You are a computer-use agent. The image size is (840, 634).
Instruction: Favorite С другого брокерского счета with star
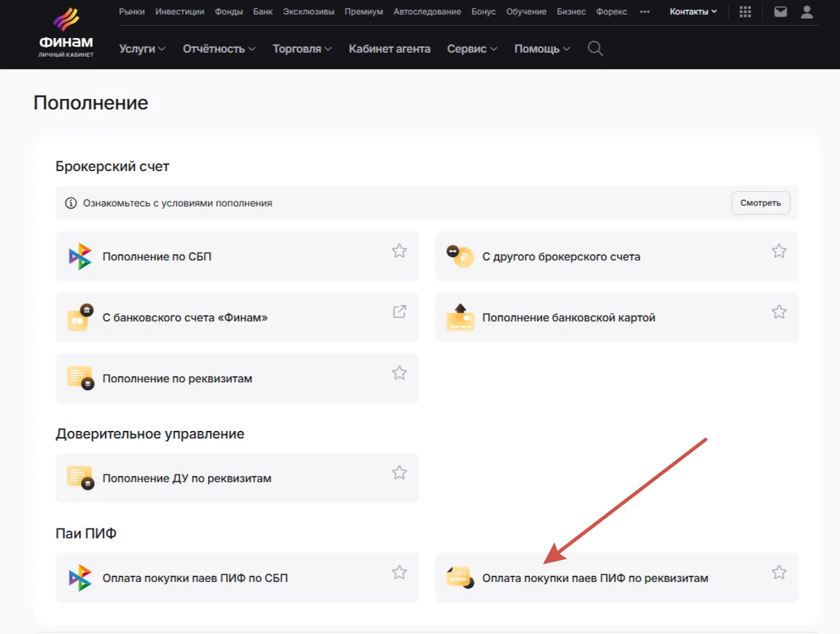[x=779, y=251]
